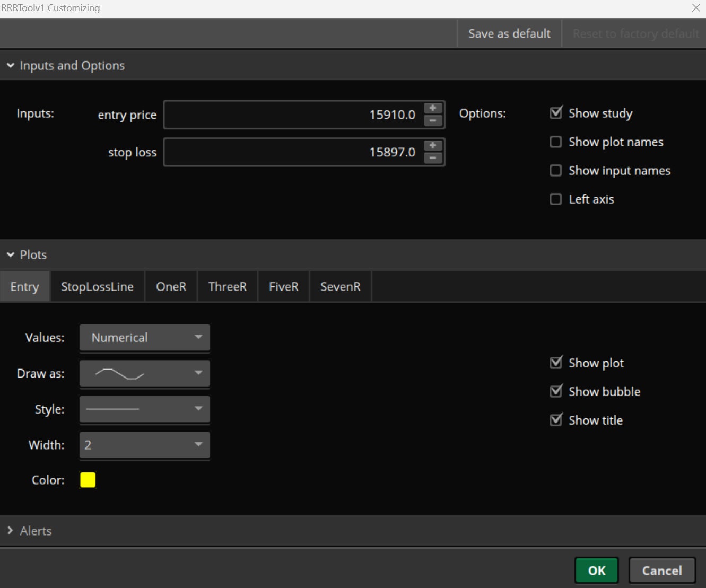Viewport: 706px width, 588px height.
Task: Disable the Show bubble option
Action: pos(556,391)
